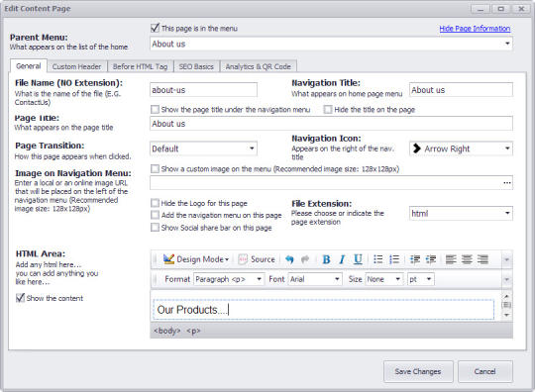Align text right in editor

(x=482, y=259)
